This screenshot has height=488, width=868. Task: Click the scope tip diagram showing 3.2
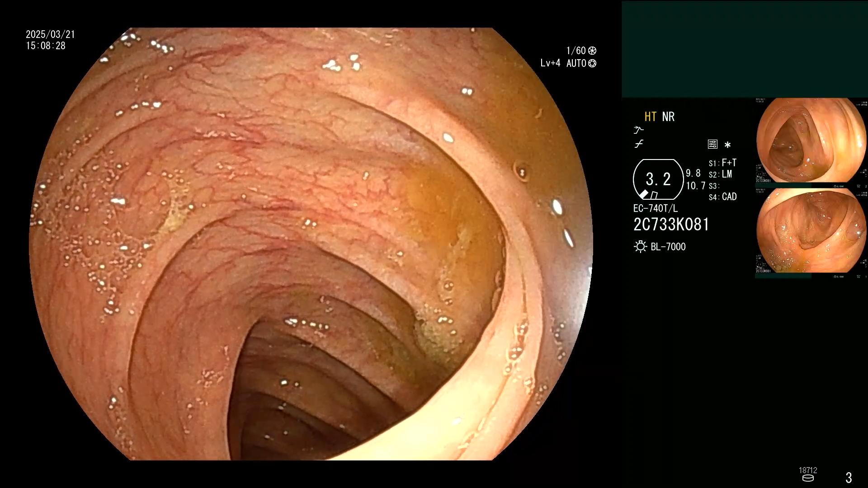658,179
